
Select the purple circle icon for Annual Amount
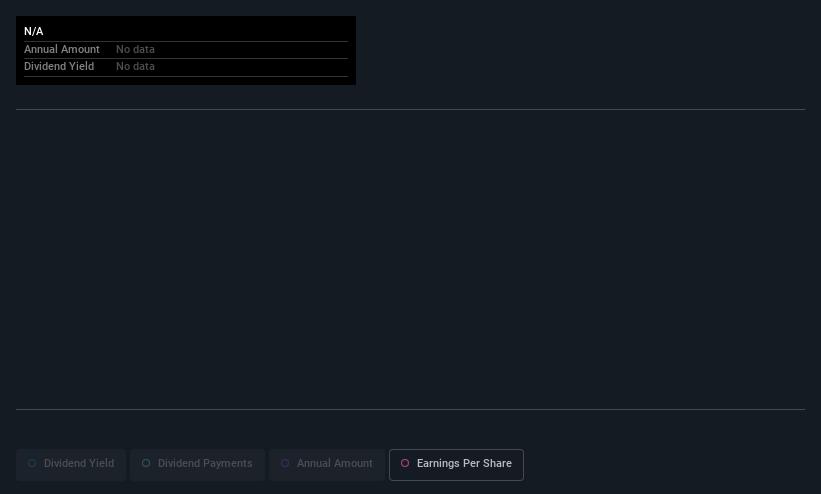285,463
